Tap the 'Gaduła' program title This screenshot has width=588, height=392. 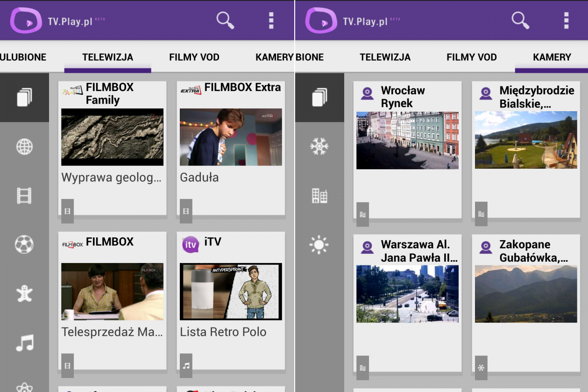[199, 178]
